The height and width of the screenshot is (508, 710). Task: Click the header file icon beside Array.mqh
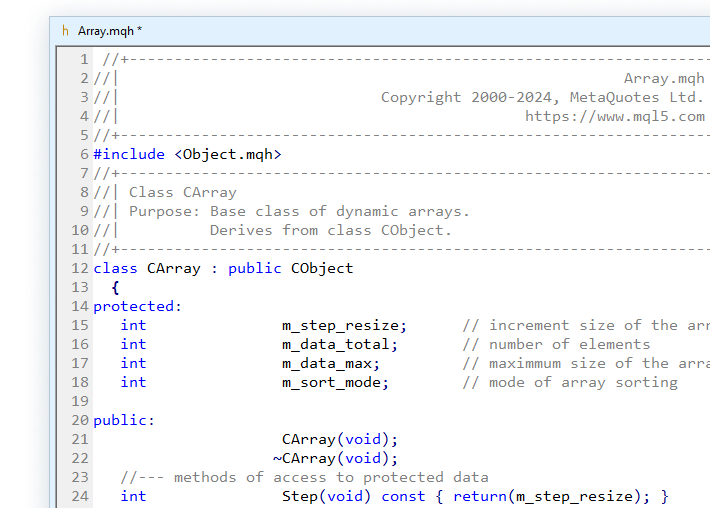point(65,31)
